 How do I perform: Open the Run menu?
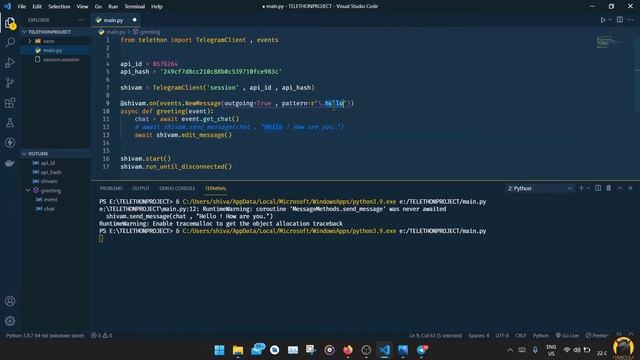[x=113, y=7]
